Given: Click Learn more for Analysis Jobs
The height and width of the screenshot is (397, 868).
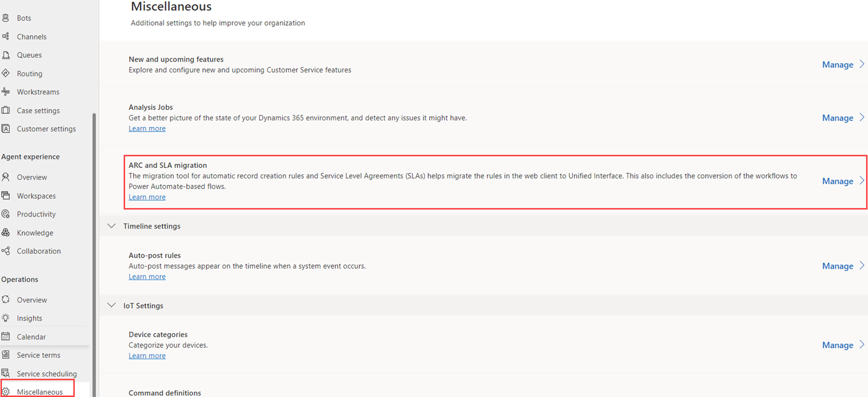Looking at the screenshot, I should coord(147,129).
